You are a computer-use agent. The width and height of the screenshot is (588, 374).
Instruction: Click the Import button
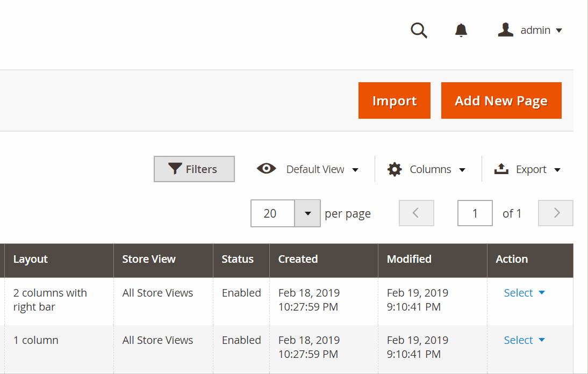tap(395, 100)
